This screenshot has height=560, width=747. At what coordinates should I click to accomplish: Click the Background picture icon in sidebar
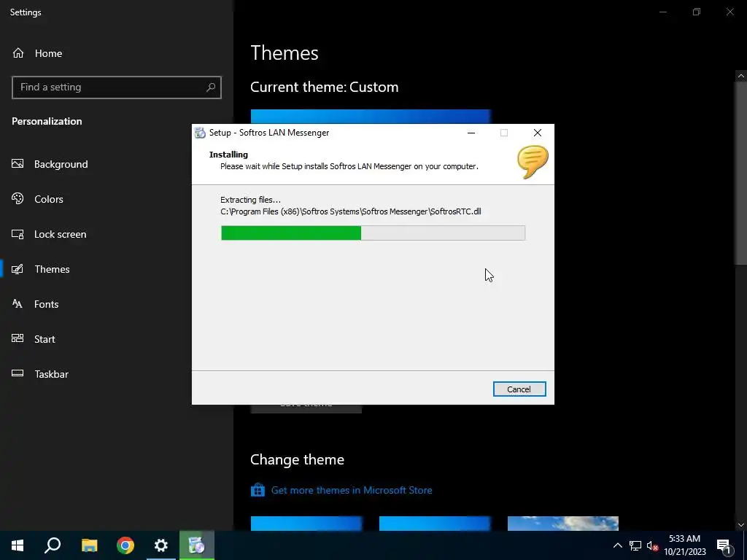18,164
